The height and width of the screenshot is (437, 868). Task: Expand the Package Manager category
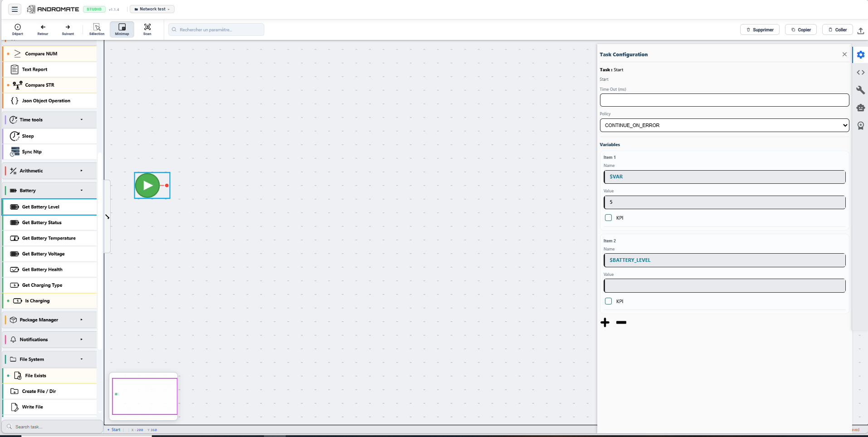(x=50, y=320)
